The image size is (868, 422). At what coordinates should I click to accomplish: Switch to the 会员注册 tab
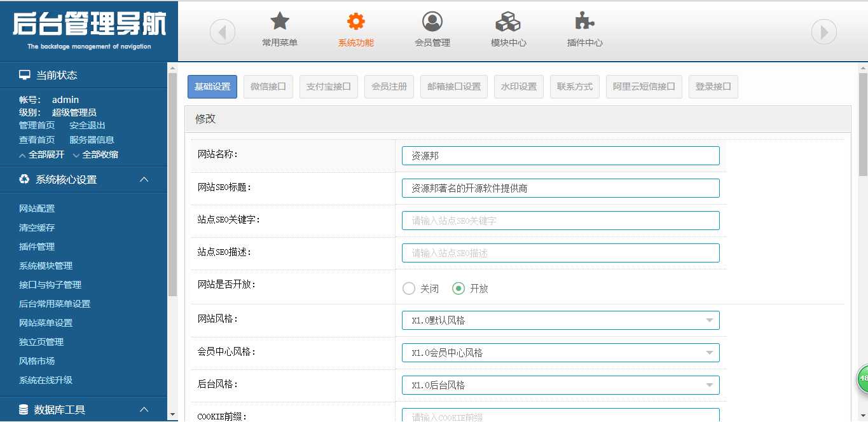[389, 86]
